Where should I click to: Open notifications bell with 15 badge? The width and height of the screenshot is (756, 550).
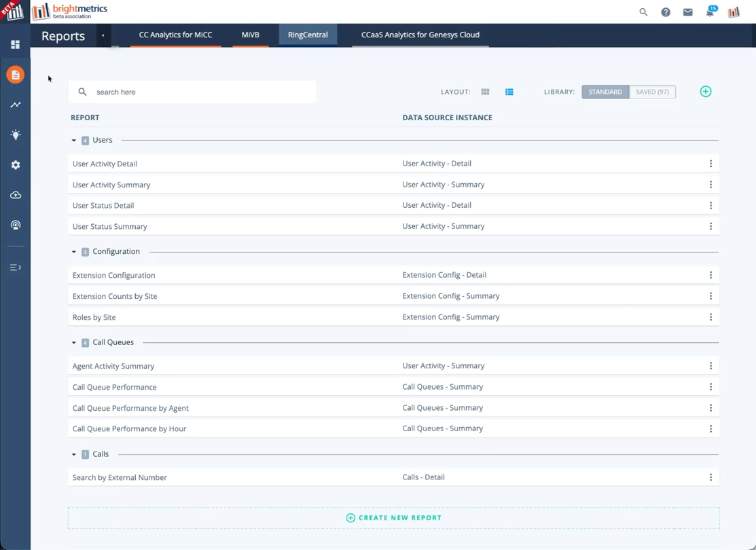pyautogui.click(x=710, y=12)
